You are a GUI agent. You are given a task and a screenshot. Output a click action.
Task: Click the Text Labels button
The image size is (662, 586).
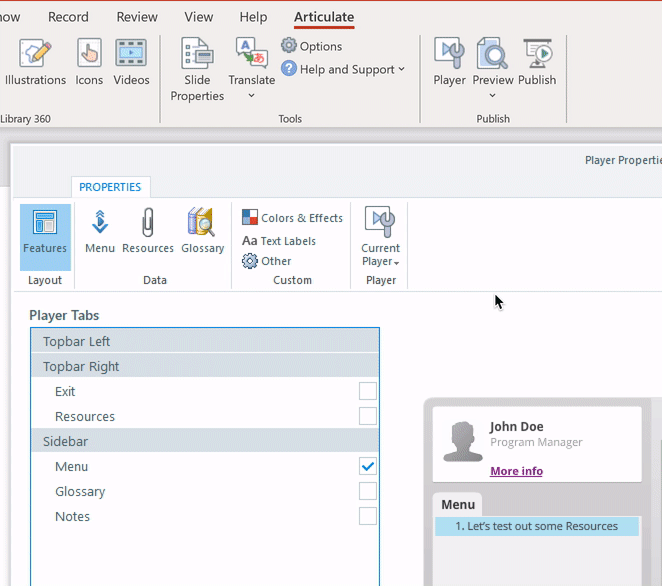[x=279, y=241]
